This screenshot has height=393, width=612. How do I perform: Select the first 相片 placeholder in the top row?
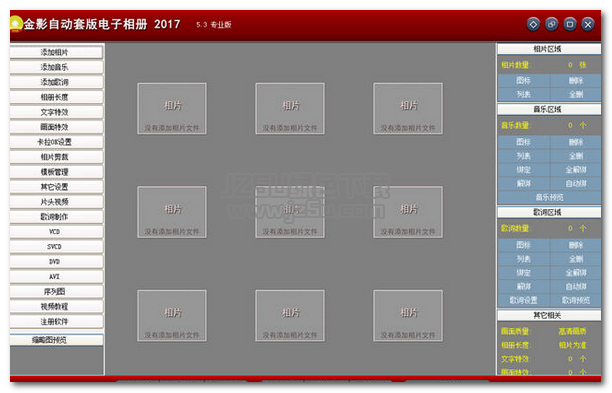172,108
